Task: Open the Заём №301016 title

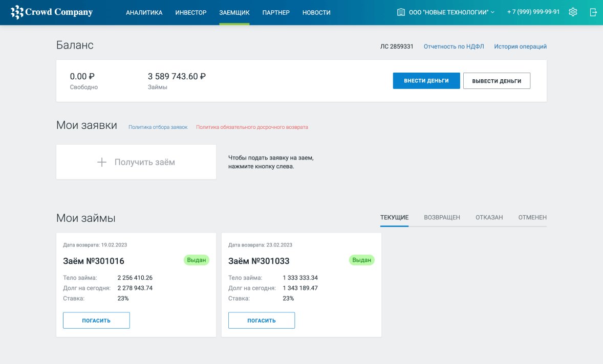Action: pos(94,261)
